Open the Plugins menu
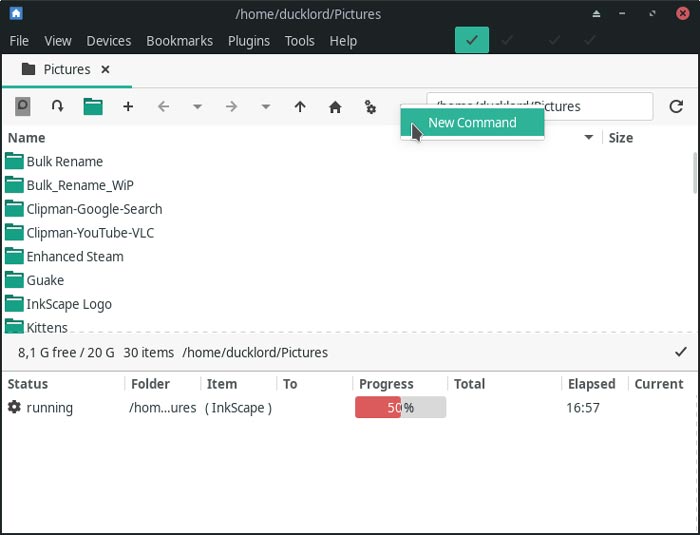The width and height of the screenshot is (700, 535). click(x=248, y=41)
